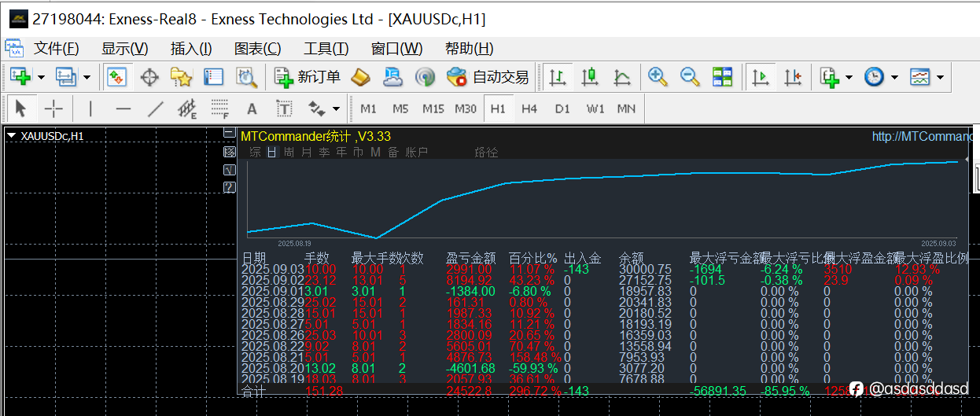Expand the Templates dropdown arrow
This screenshot has width=980, height=416.
click(x=939, y=78)
